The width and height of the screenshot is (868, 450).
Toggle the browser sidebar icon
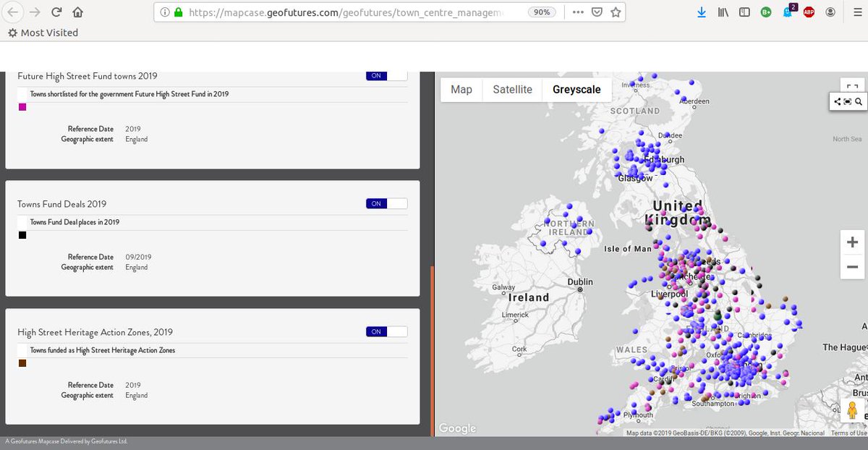[x=744, y=12]
